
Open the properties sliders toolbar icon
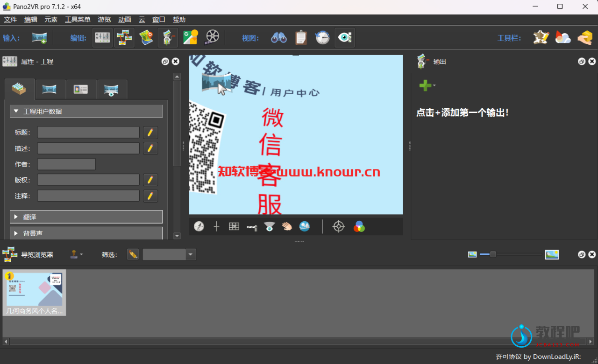pyautogui.click(x=103, y=38)
